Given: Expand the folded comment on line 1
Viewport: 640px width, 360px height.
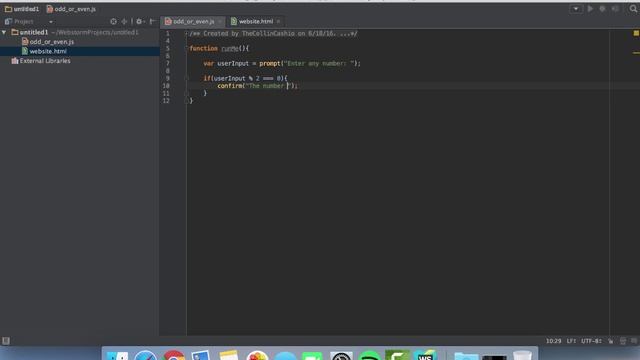Looking at the screenshot, I should (187, 33).
